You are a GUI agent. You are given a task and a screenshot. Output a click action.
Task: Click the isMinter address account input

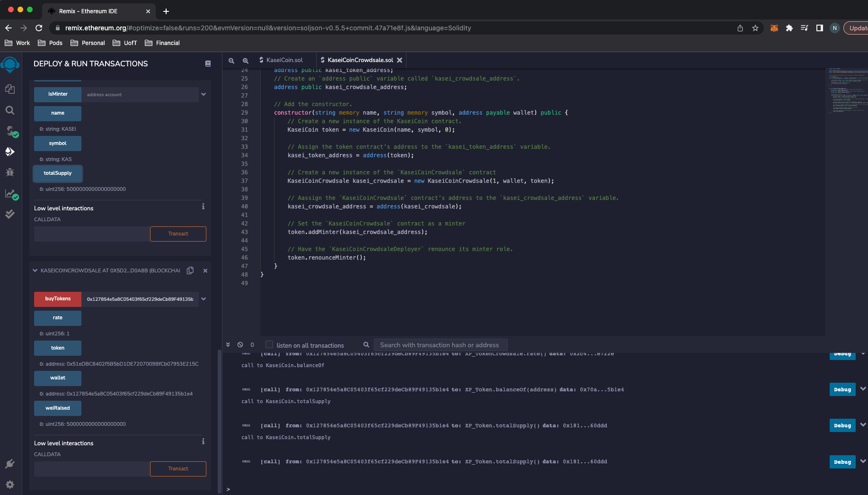140,94
